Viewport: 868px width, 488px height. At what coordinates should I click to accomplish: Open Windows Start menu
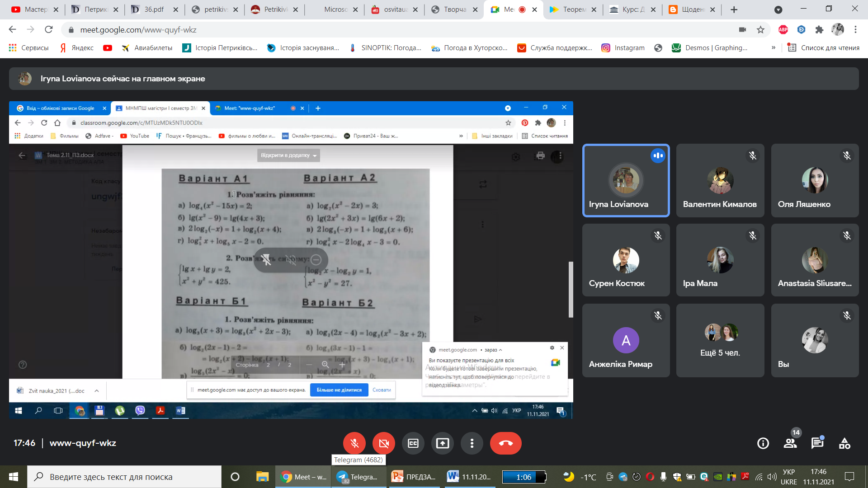tap(14, 477)
